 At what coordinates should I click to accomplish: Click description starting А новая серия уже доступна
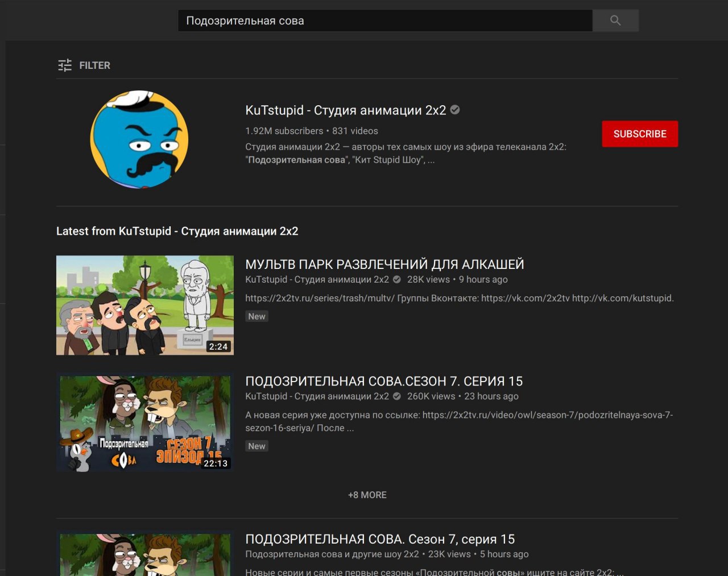(x=459, y=421)
